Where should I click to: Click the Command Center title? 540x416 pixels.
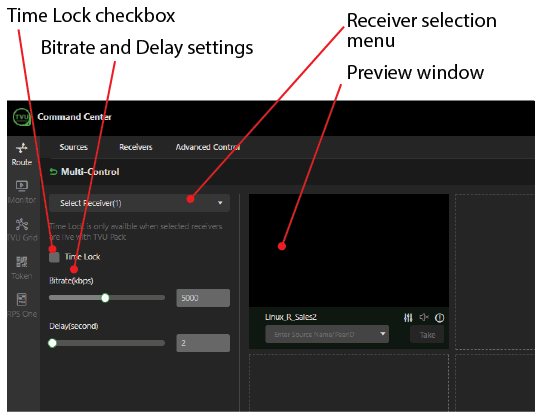tap(74, 117)
